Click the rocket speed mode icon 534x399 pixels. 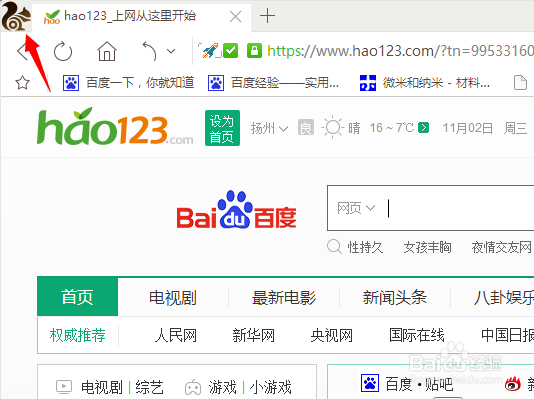point(210,51)
